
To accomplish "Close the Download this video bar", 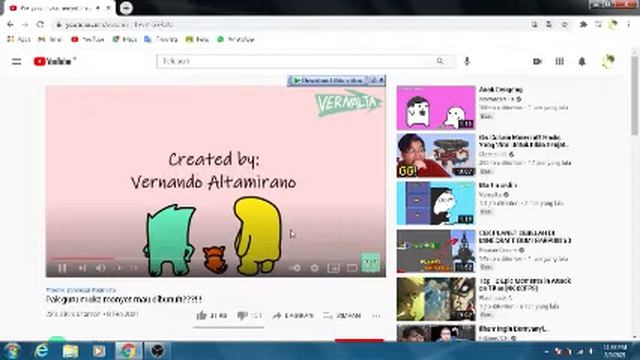I will point(381,80).
